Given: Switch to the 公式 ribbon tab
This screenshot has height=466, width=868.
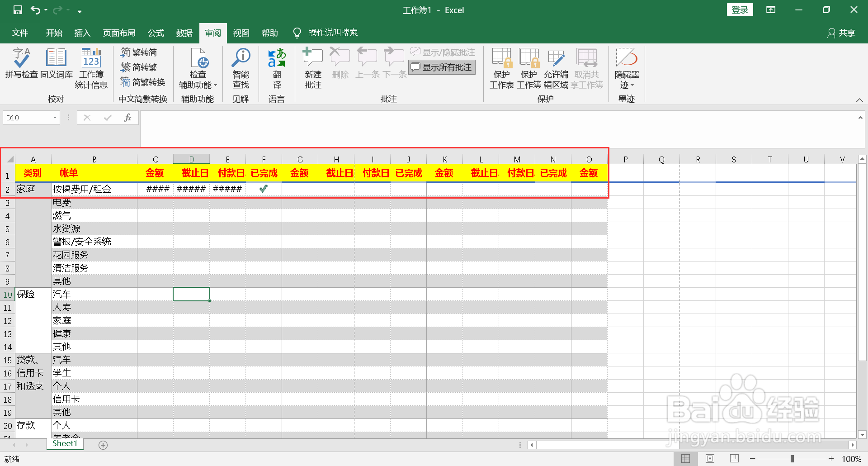Looking at the screenshot, I should [156, 33].
